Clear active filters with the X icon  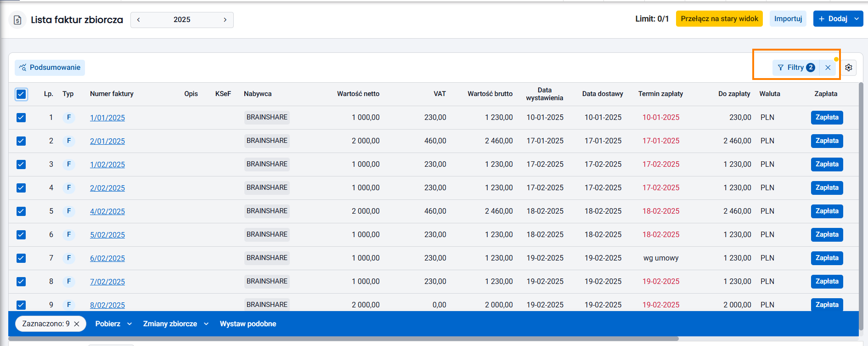pyautogui.click(x=828, y=68)
